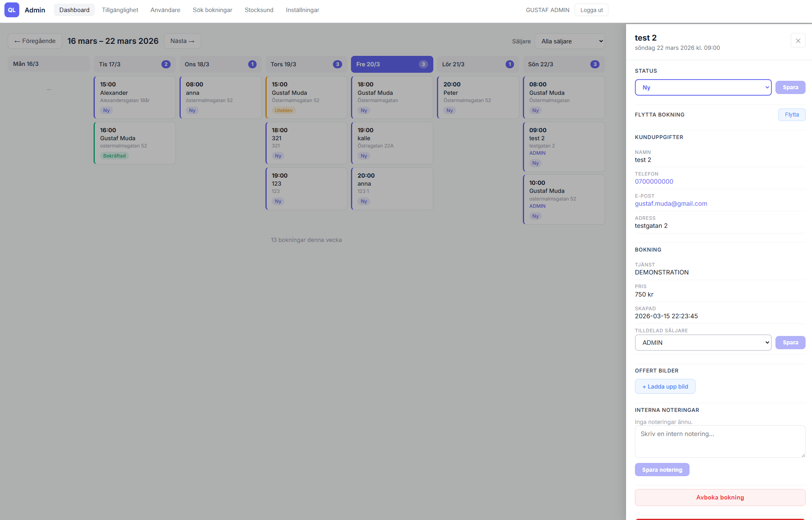Click email gustaf.muda@gmail.com link
The width and height of the screenshot is (812, 520).
tap(671, 204)
